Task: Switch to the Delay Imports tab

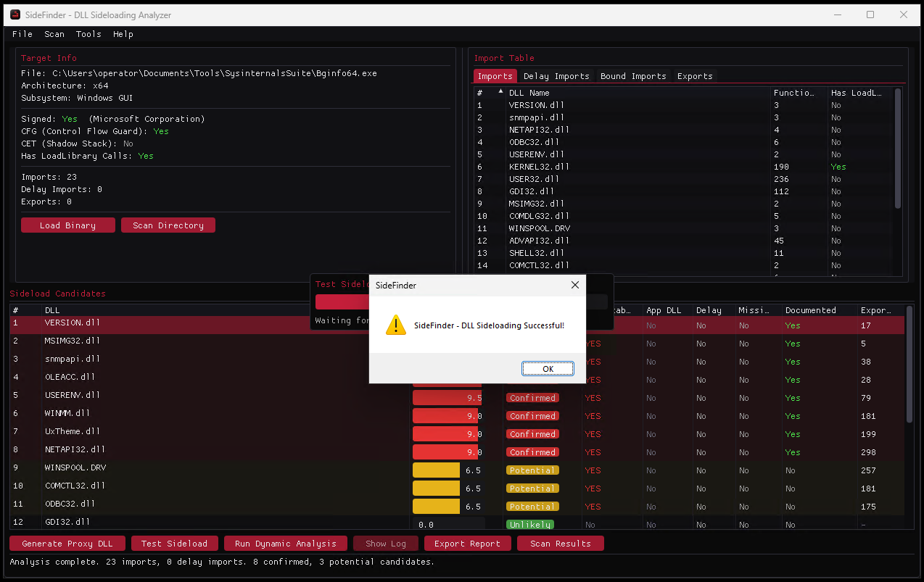Action: [x=556, y=76]
